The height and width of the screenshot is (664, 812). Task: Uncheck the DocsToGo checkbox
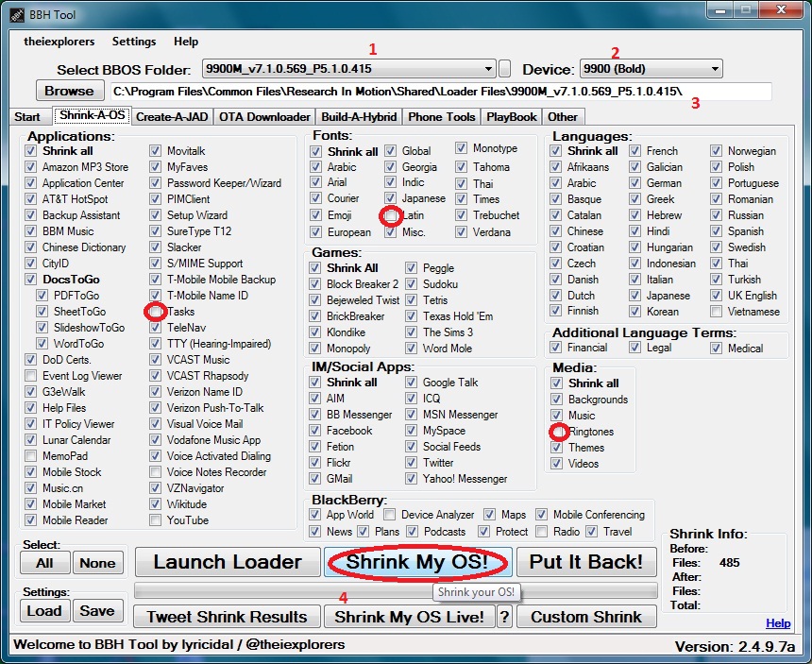[x=30, y=280]
